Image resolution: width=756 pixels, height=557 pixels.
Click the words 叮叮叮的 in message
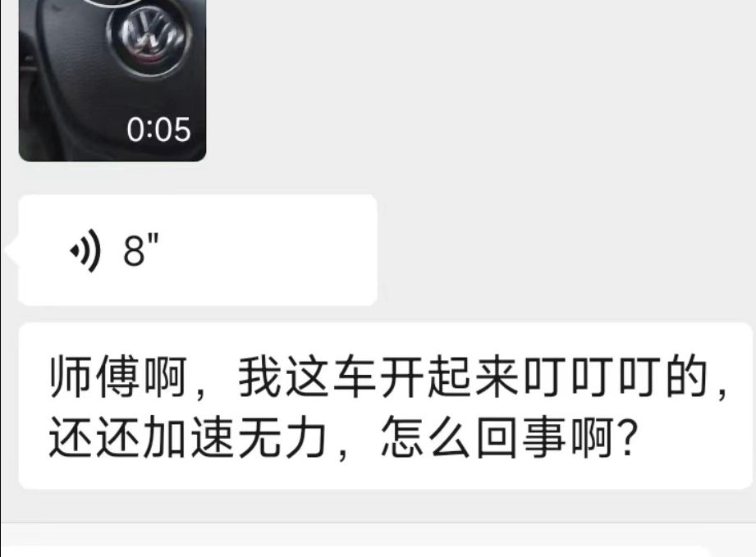pyautogui.click(x=615, y=377)
